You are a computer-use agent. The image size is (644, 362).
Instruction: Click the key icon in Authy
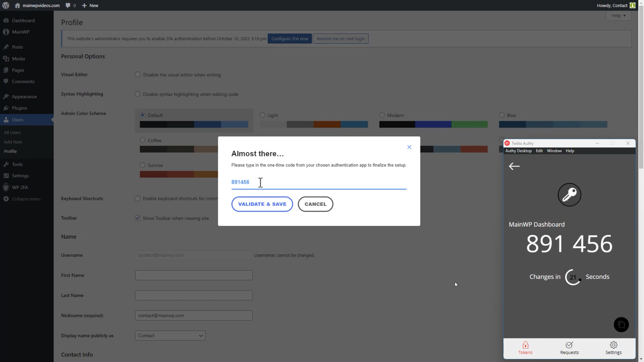pyautogui.click(x=569, y=195)
